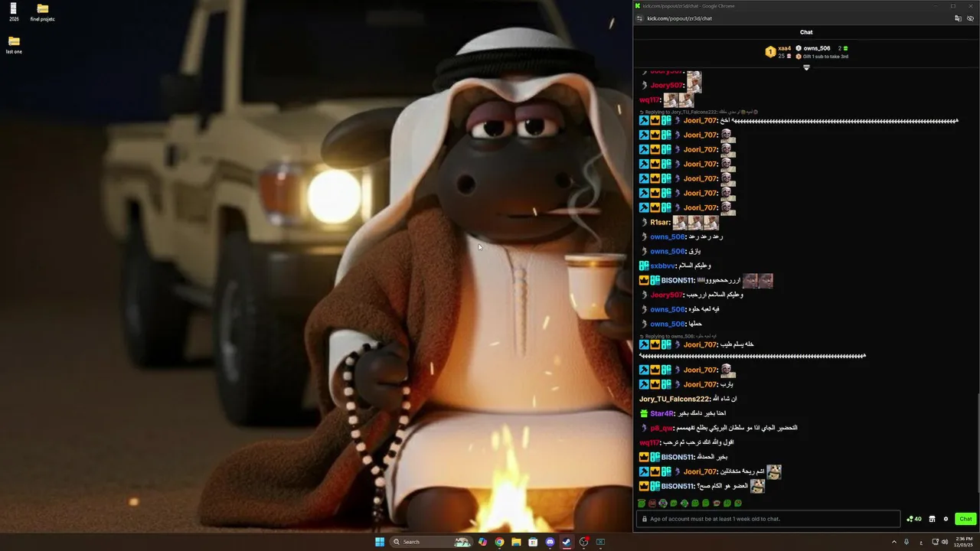Click the volume speaker icon in tray
This screenshot has width=980, height=551.
click(x=945, y=542)
